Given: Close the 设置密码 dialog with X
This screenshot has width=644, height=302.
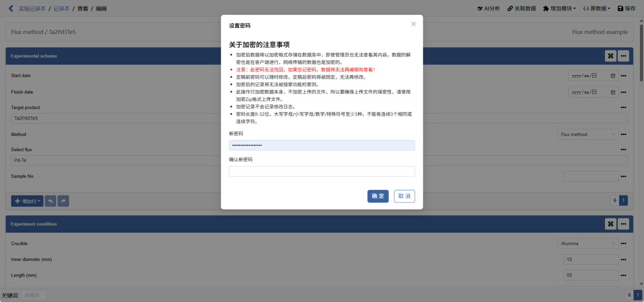Looking at the screenshot, I should 413,24.
